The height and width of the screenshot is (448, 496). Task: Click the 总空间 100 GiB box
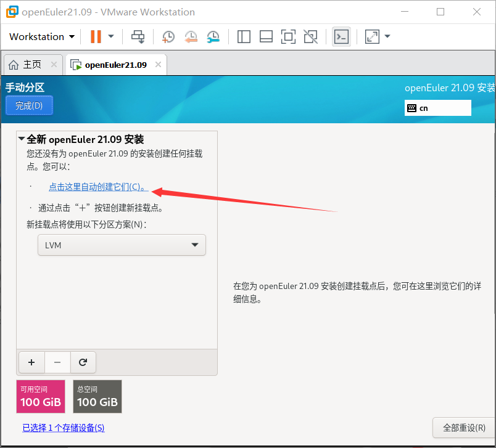(97, 396)
